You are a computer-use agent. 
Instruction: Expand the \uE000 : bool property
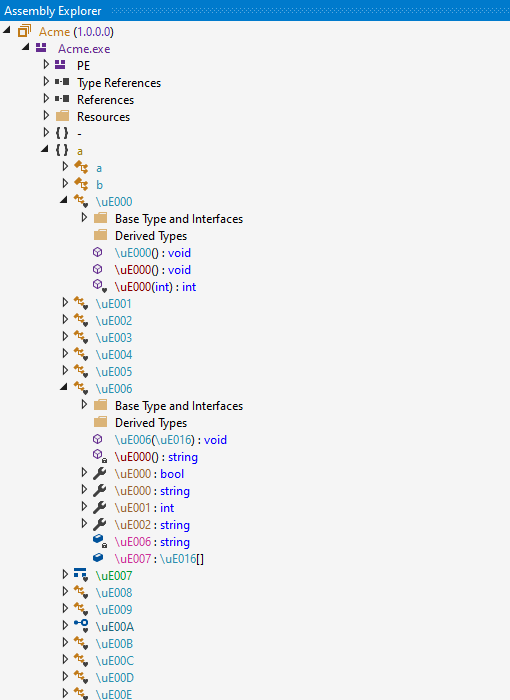84,473
